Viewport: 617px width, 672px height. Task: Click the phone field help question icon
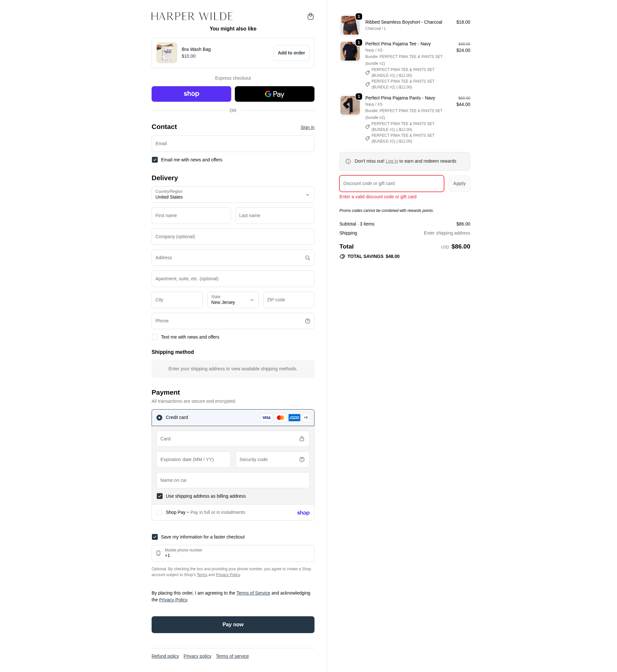(x=307, y=321)
